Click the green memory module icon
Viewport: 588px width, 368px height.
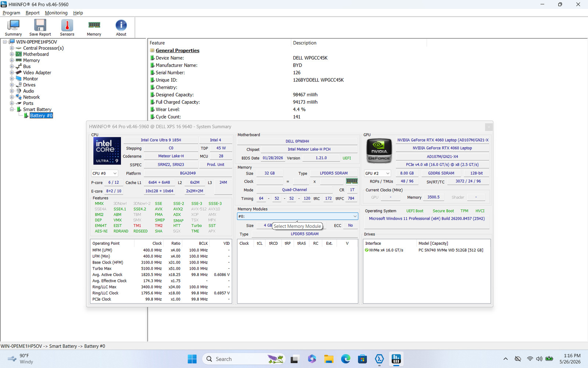coord(352,181)
